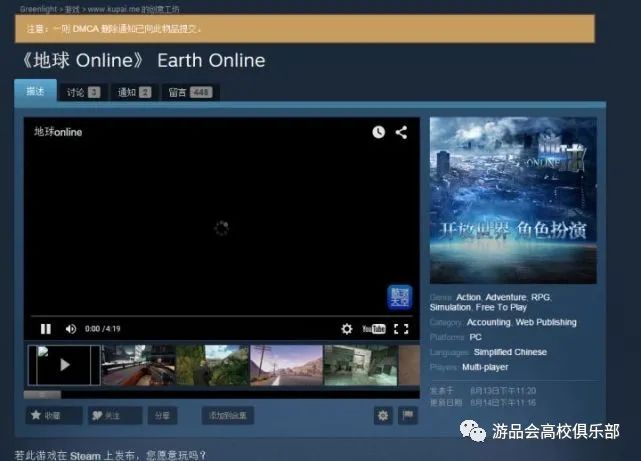
Task: Click the Web Publishing category link
Action: click(546, 322)
